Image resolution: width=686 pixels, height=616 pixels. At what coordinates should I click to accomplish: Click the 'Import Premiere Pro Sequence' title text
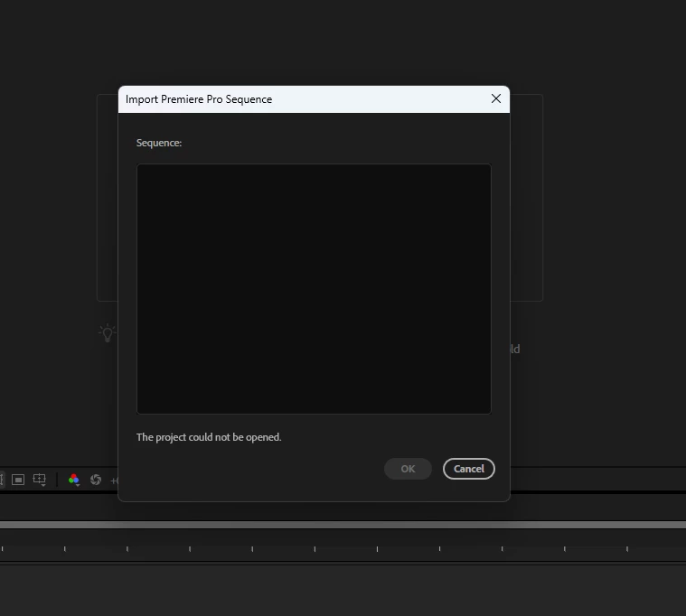[x=199, y=99]
